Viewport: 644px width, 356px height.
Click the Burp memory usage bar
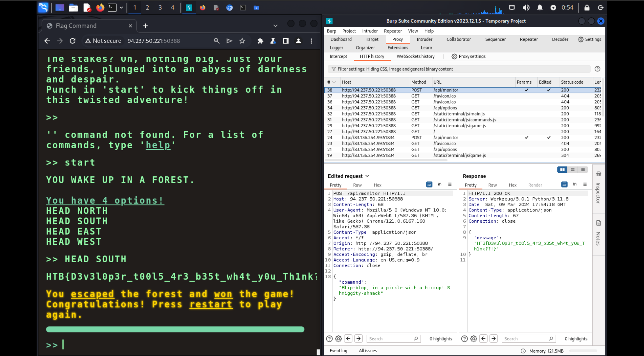coord(583,351)
